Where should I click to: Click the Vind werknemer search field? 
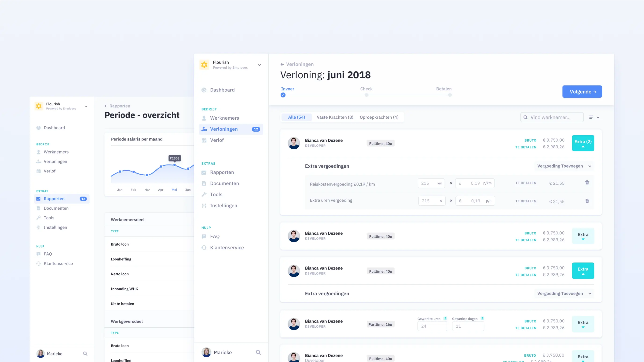552,117
